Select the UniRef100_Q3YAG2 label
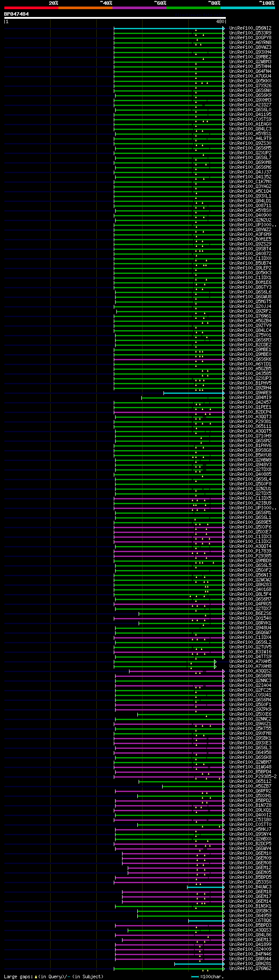 point(250,186)
